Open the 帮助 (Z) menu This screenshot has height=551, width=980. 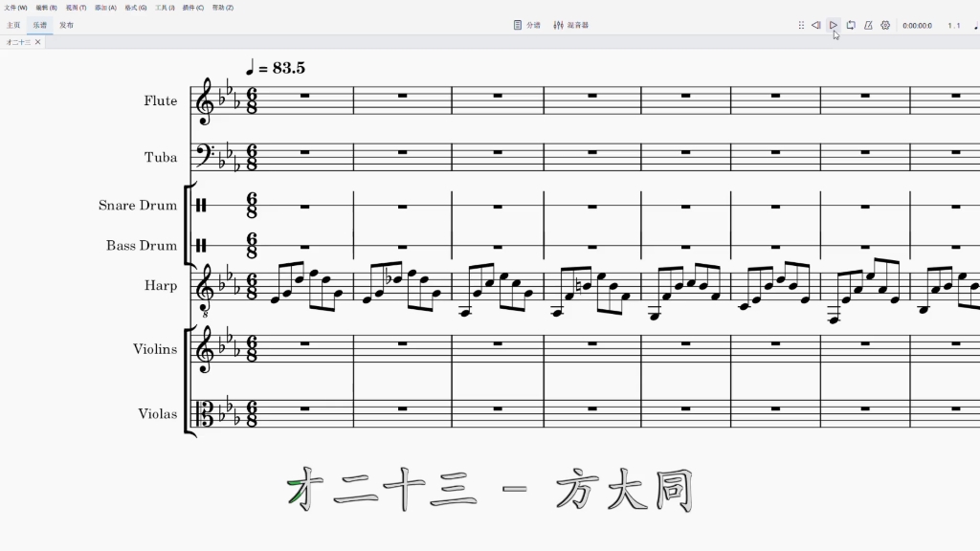coord(222,8)
